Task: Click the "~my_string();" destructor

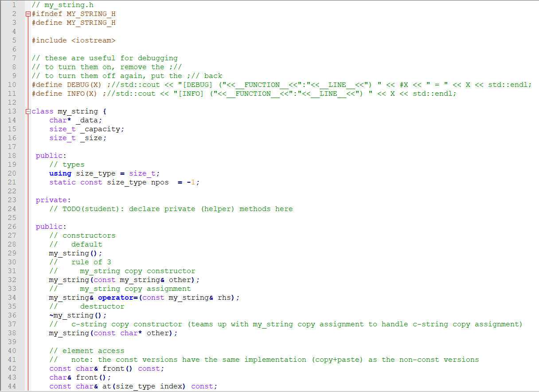Action: click(78, 315)
